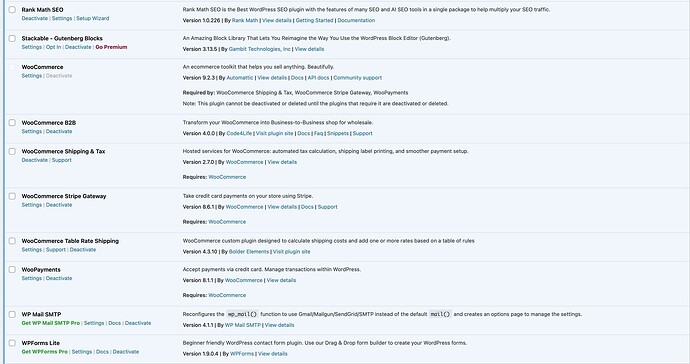Screen dimensions: 690x364
Task: Select the Stackable - Gutenberg Blocks checkbox
Action: tap(12, 38)
